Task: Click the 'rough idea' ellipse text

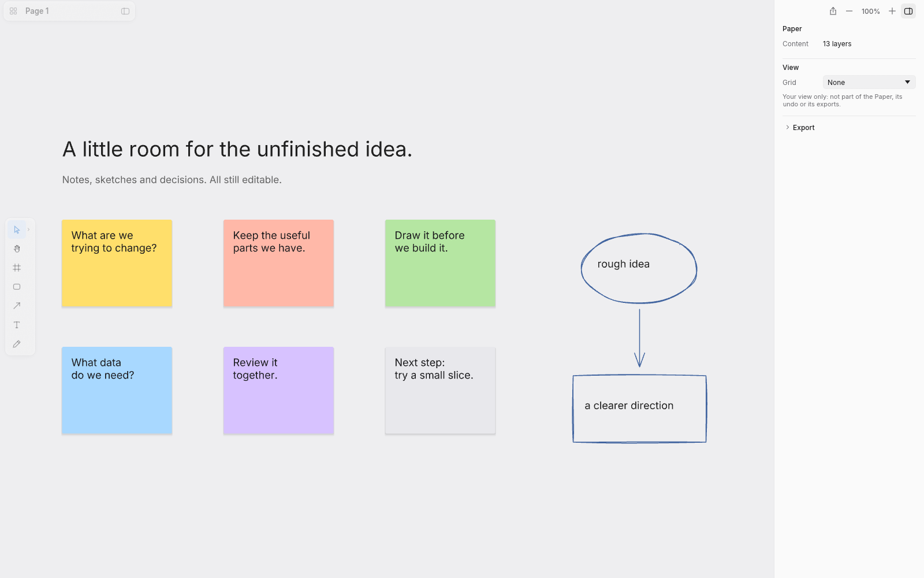Action: click(623, 264)
